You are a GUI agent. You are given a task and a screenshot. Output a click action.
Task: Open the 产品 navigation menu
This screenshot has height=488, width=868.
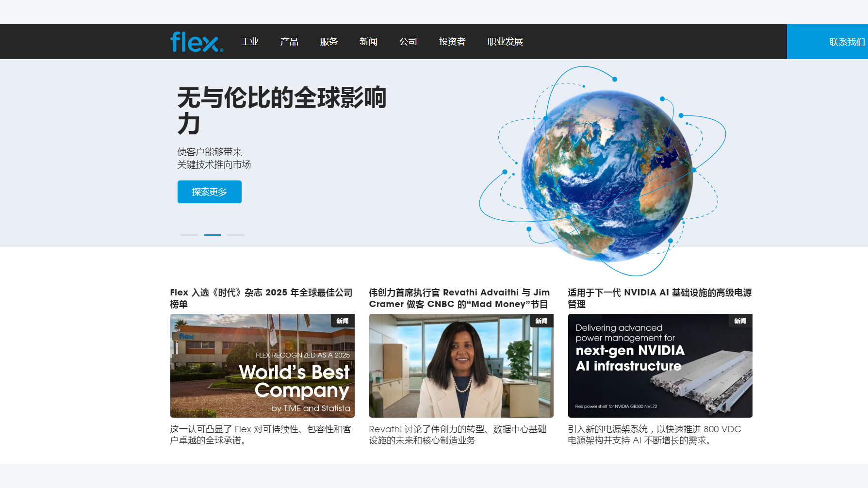click(x=289, y=42)
